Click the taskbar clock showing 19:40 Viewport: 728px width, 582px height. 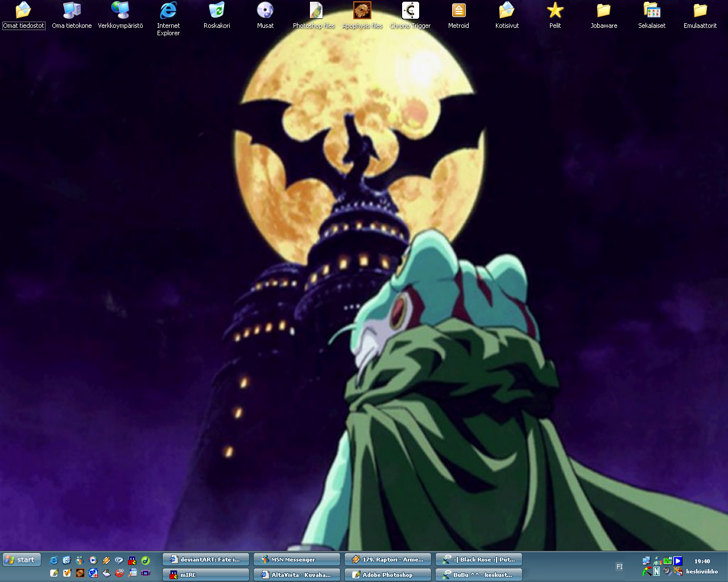(702, 561)
